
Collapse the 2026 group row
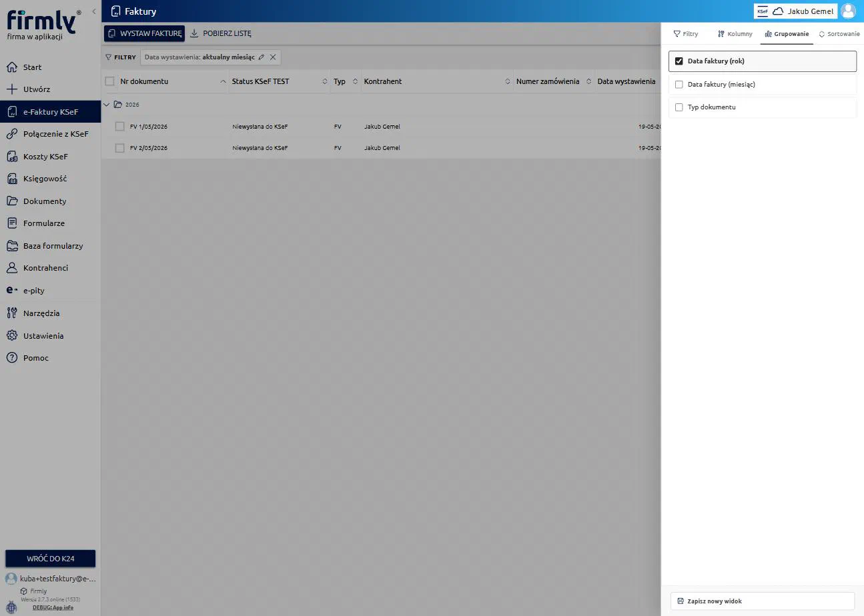click(x=107, y=105)
